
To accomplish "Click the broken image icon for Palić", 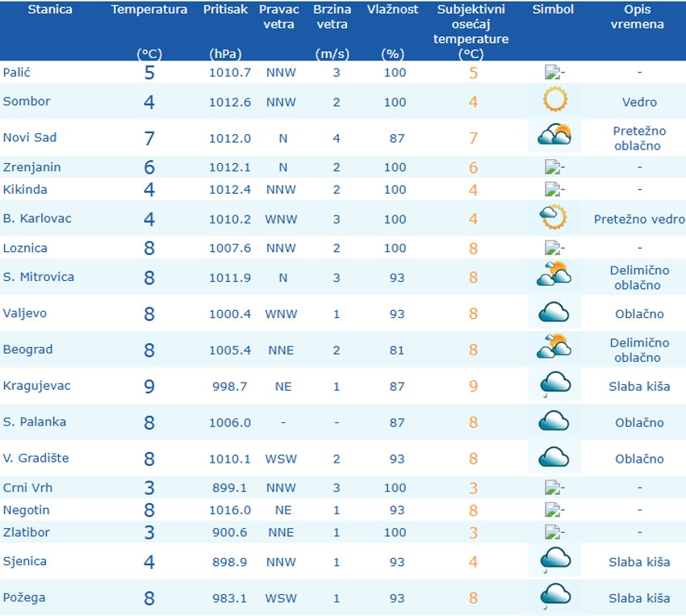I will 552,73.
